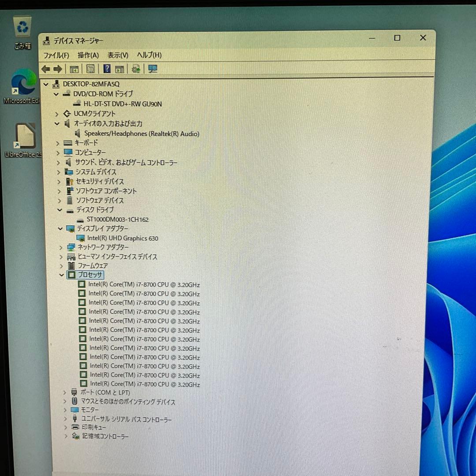This screenshot has width=476, height=476.
Task: Click the Forward navigation arrow in the toolbar
Action: 59,69
